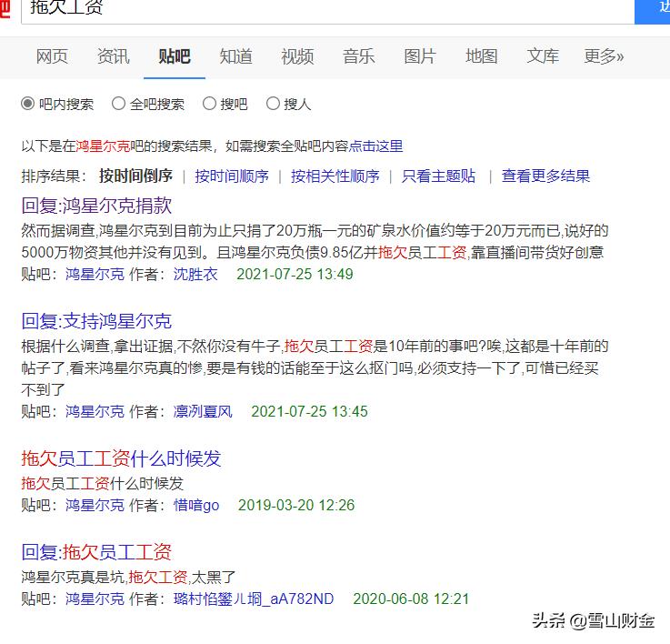
Task: Sort results by 按时间顺序
Action: (x=232, y=176)
